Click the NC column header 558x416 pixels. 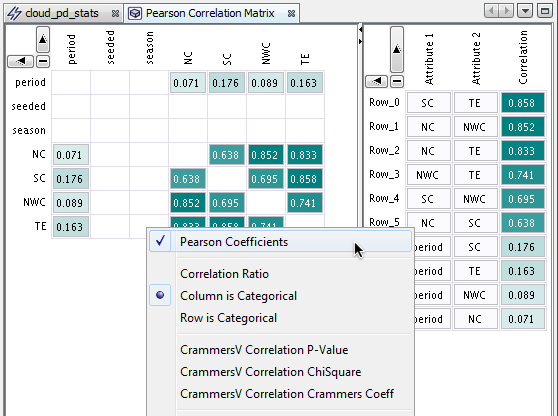pos(188,58)
